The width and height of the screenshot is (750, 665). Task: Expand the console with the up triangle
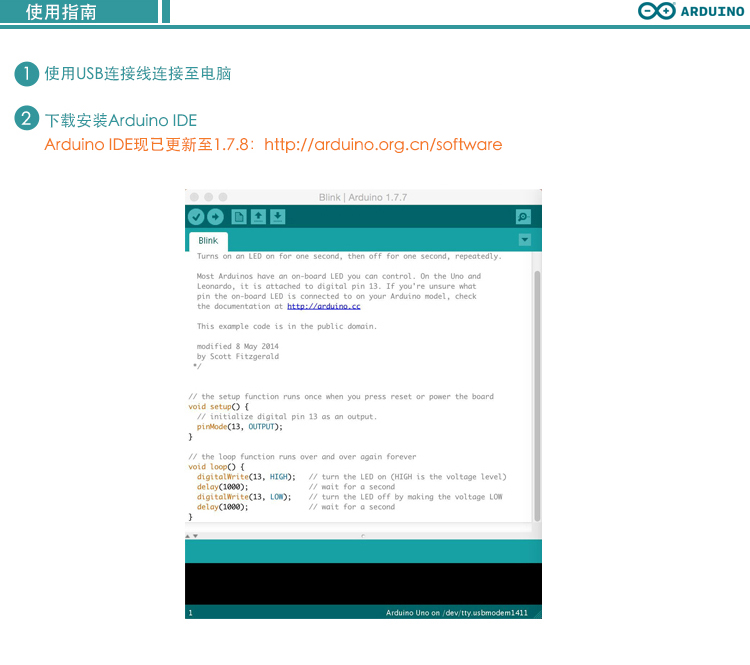point(188,536)
